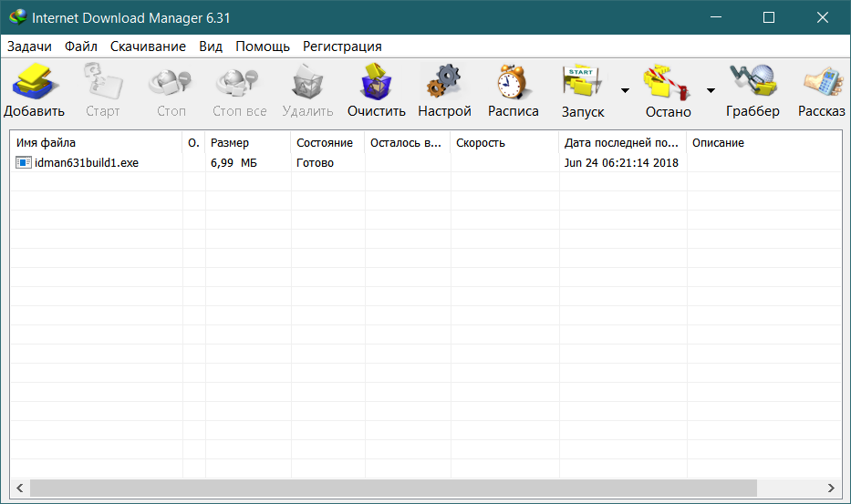Click the Рассказ tell-a-friend icon

[824, 81]
